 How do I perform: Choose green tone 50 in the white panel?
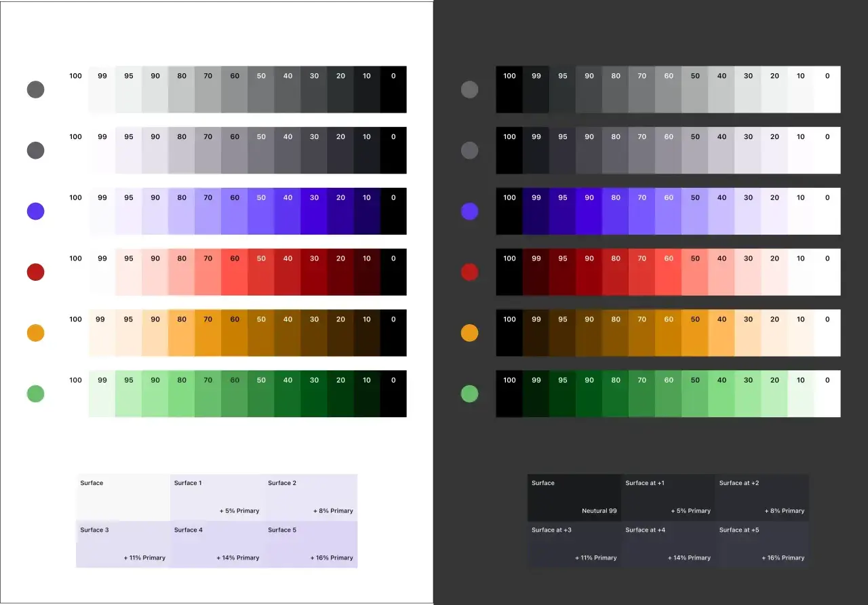[x=261, y=393]
